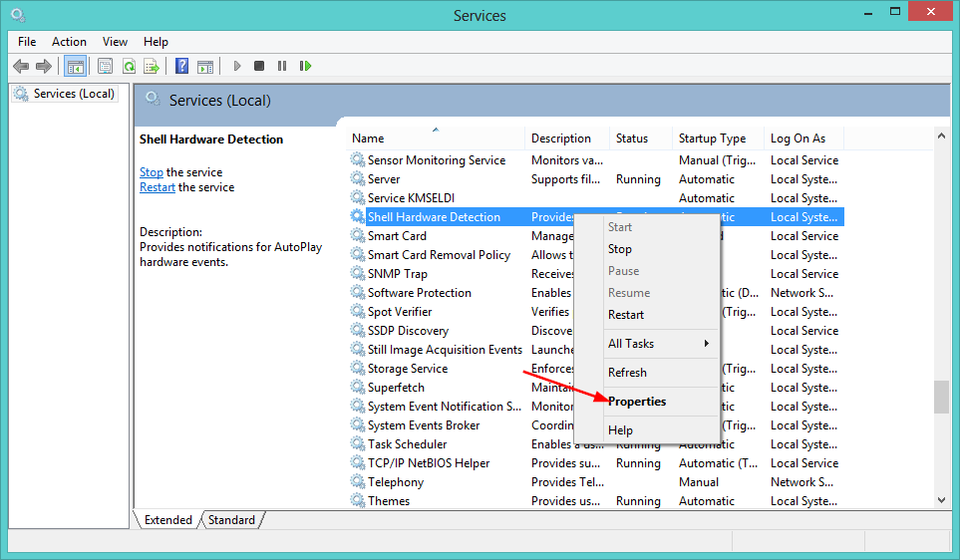Image resolution: width=960 pixels, height=560 pixels.
Task: Click the Restart the service link
Action: pyautogui.click(x=157, y=187)
